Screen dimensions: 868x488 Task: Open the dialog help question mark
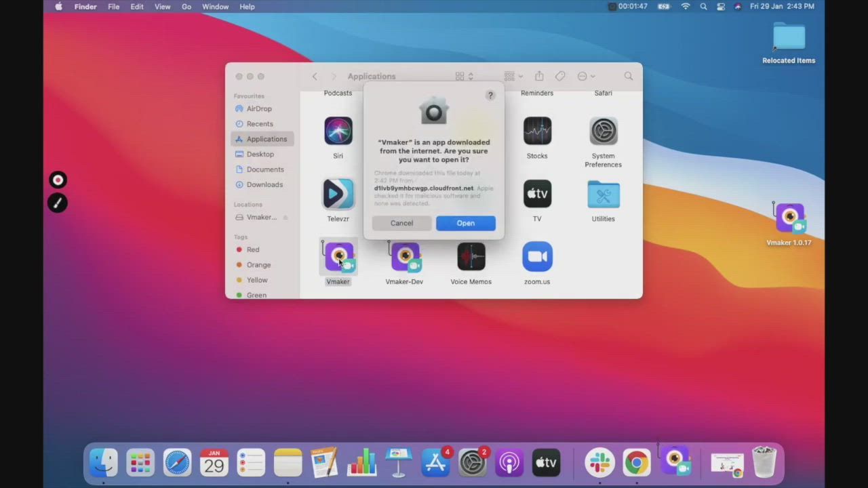(x=490, y=96)
